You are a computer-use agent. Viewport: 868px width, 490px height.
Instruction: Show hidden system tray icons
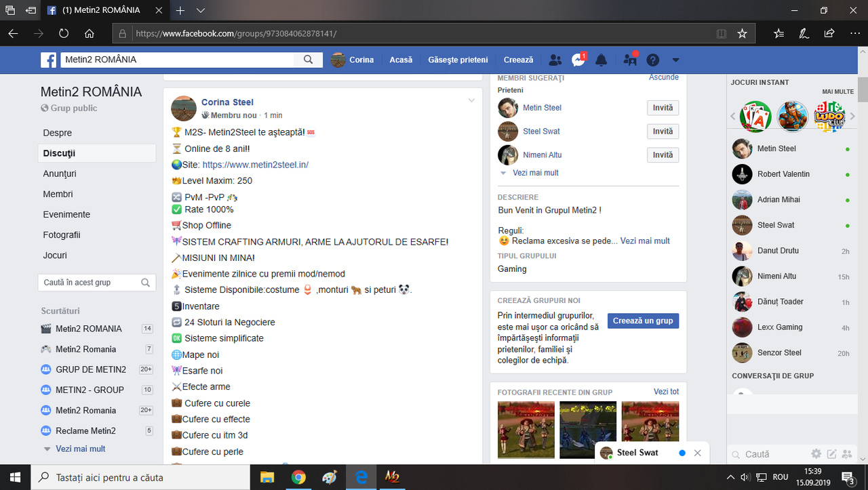(x=730, y=477)
